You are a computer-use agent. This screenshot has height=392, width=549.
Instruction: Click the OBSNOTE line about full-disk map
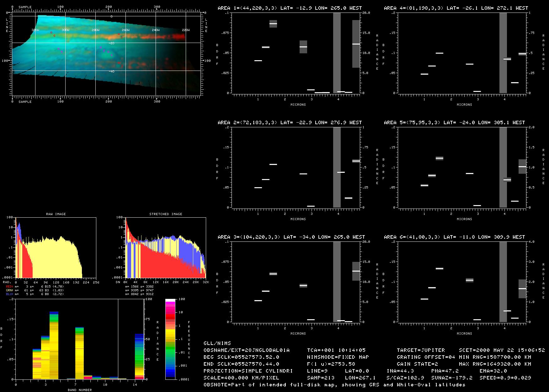click(x=334, y=384)
